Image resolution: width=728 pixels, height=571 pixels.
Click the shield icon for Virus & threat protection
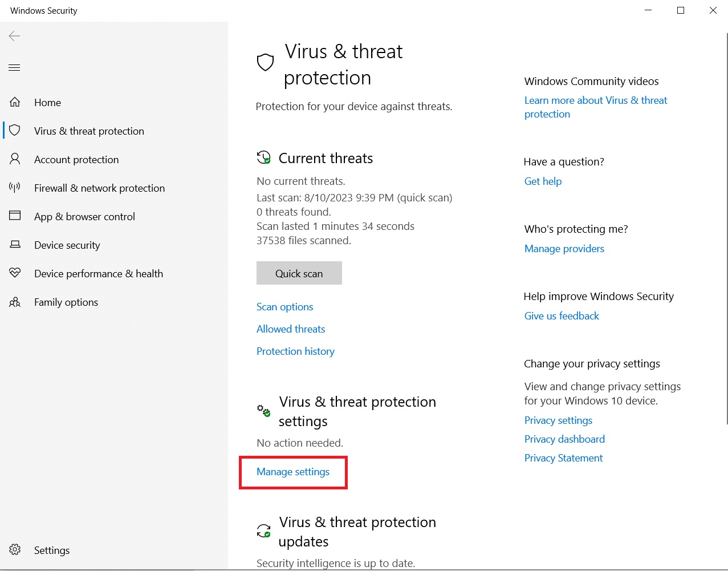point(15,131)
